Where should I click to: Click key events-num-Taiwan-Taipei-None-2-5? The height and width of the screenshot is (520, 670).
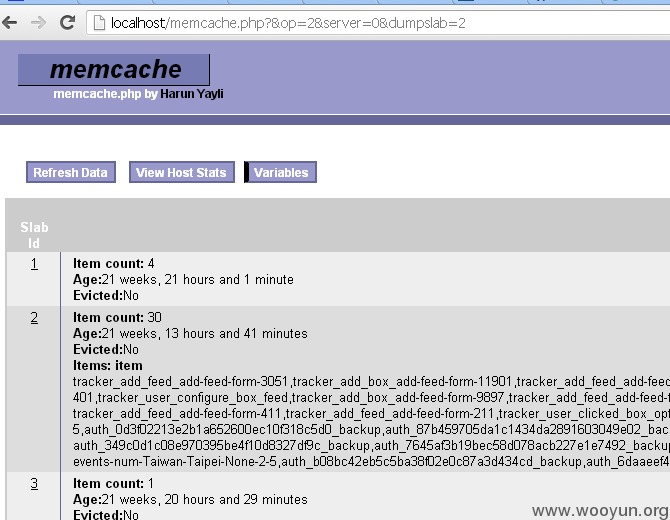[x=175, y=462]
